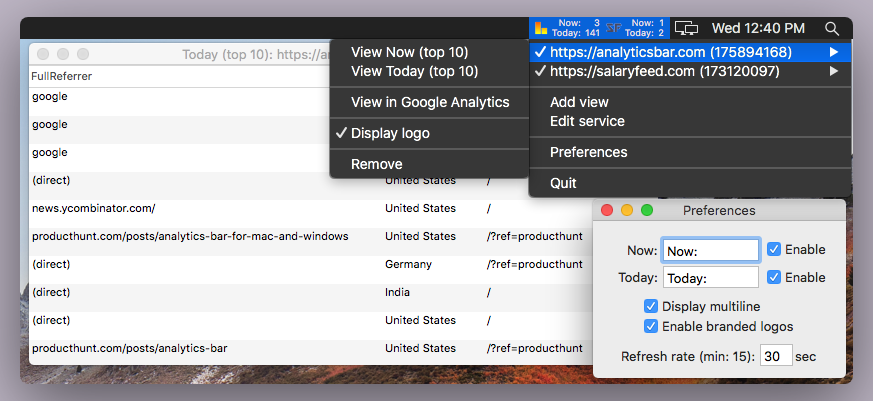This screenshot has width=873, height=401.
Task: Click the Preferences window title
Action: coord(719,211)
